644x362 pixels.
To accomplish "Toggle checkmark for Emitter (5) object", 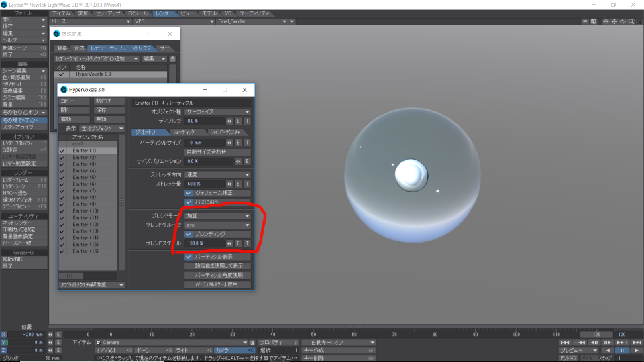I will tap(62, 178).
